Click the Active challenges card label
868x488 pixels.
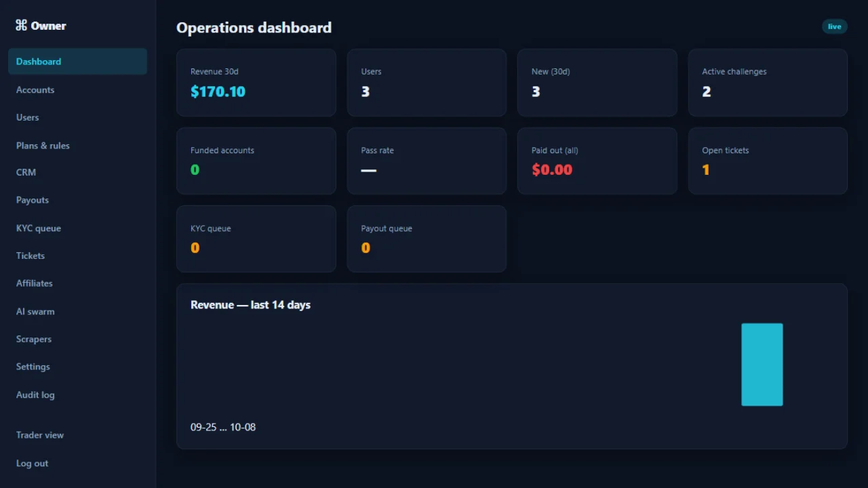[734, 72]
